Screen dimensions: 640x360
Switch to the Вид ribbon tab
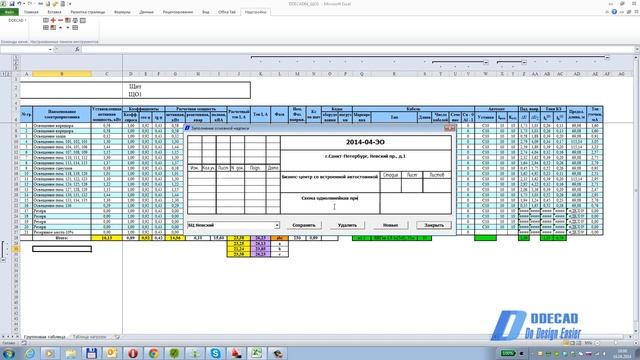(x=206, y=12)
